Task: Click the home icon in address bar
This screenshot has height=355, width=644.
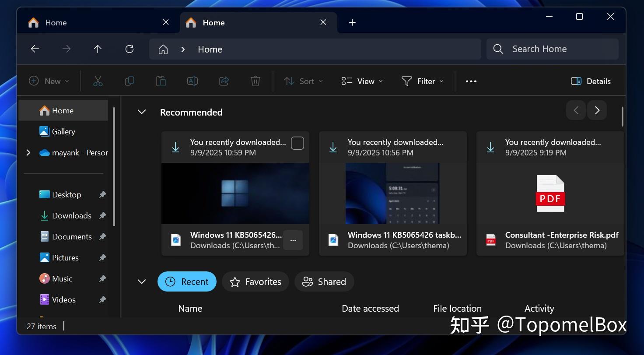Action: 163,49
